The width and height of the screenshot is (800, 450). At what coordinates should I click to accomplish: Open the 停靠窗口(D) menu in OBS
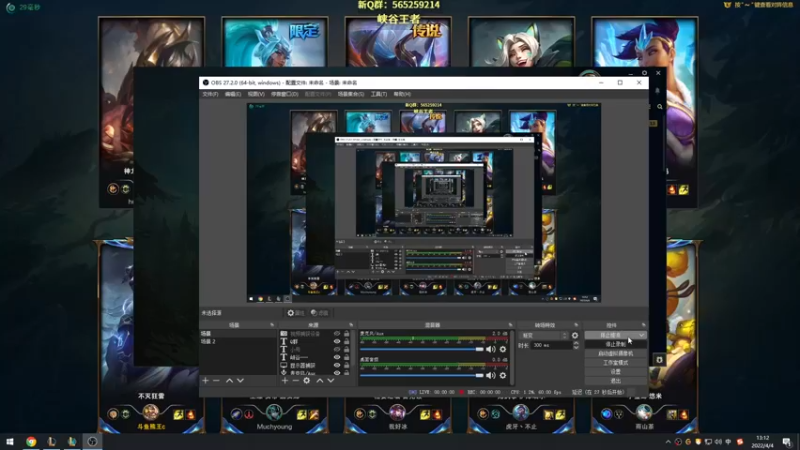click(x=284, y=94)
